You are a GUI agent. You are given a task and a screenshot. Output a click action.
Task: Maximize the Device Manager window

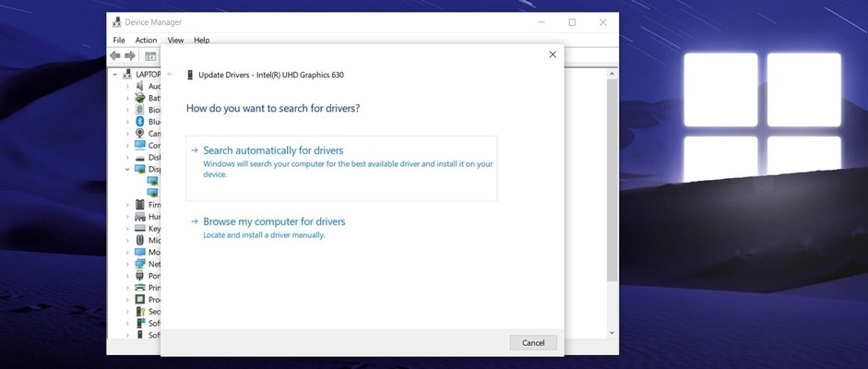click(x=572, y=23)
